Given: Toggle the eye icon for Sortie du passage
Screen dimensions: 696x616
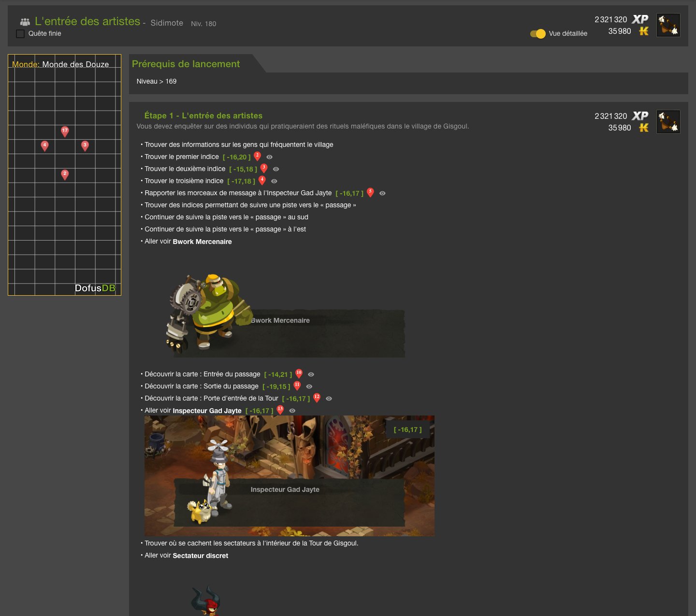Looking at the screenshot, I should [309, 387].
